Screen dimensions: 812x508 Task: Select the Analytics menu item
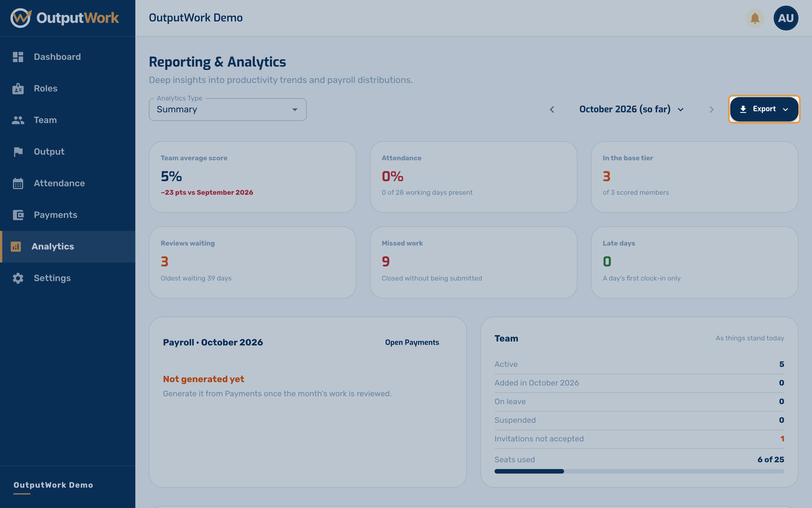pyautogui.click(x=67, y=247)
